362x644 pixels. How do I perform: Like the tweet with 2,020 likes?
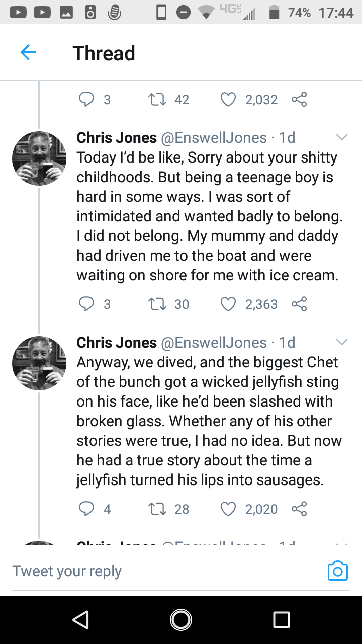(229, 509)
